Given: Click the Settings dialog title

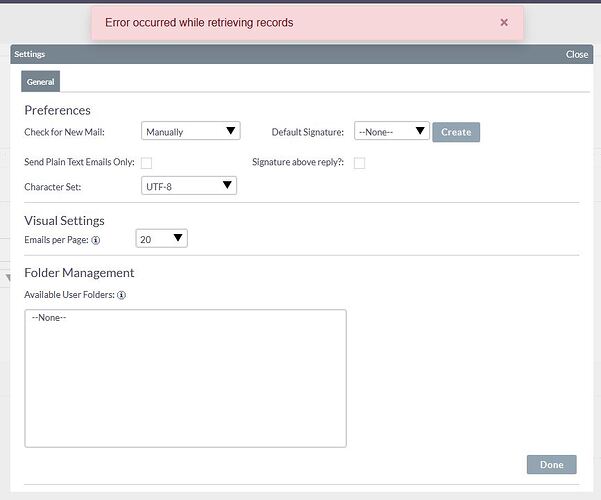Looking at the screenshot, I should point(30,54).
